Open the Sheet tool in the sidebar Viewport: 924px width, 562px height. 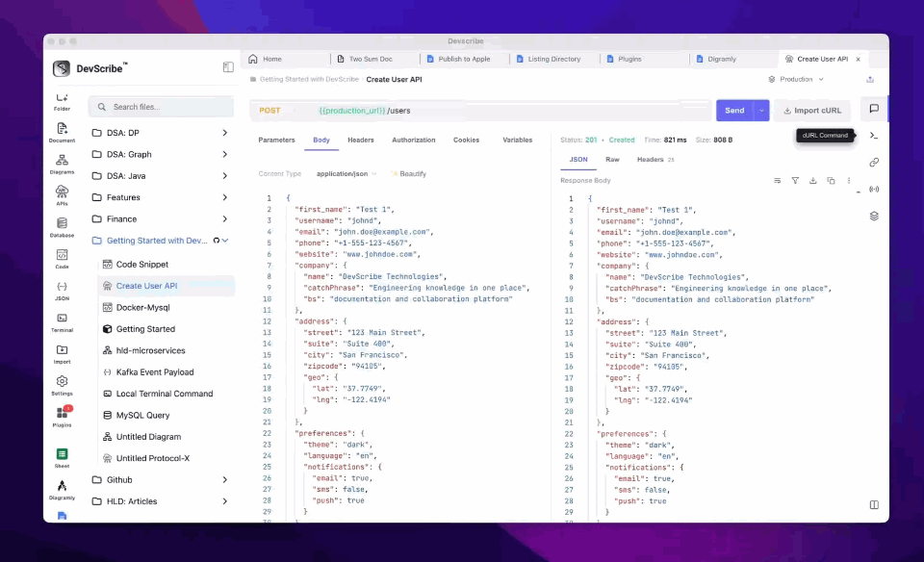(x=62, y=453)
